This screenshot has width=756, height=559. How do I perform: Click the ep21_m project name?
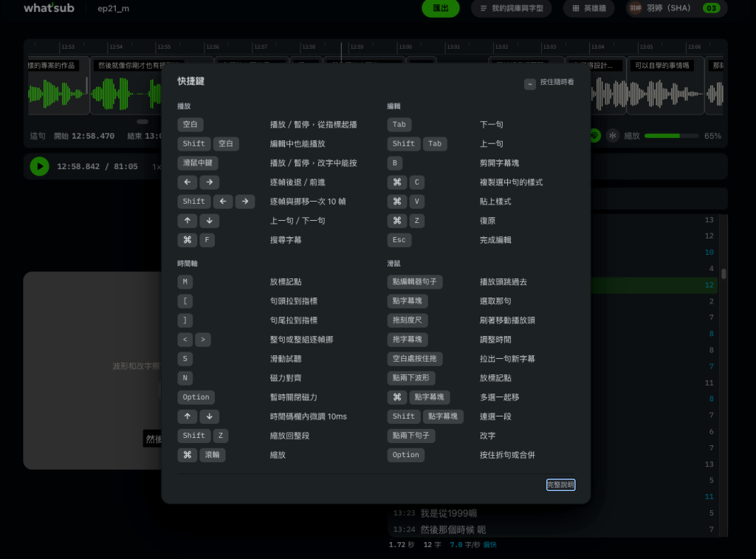tap(113, 8)
